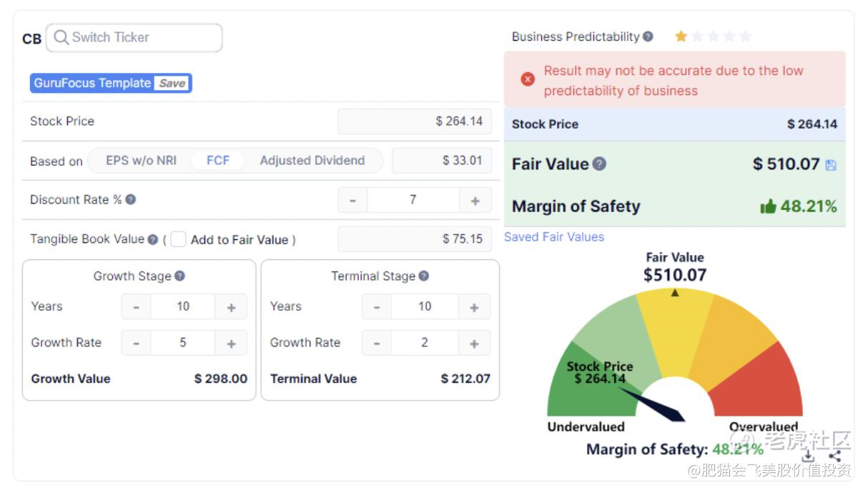Click the Business Predictability help icon
The height and width of the screenshot is (490, 868).
point(648,36)
